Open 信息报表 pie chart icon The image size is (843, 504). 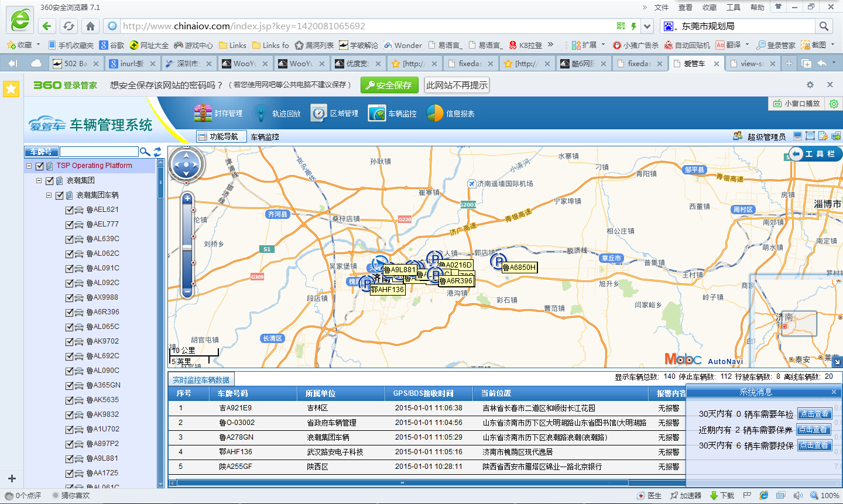click(x=435, y=113)
